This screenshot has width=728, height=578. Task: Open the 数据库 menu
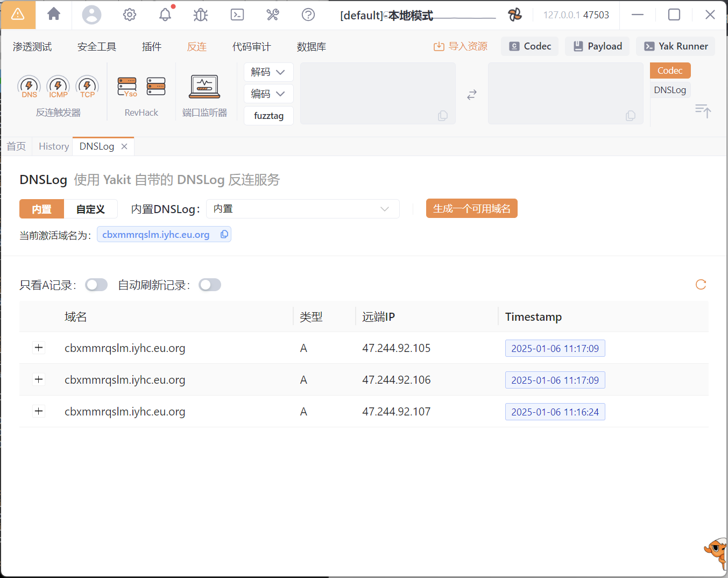[312, 47]
